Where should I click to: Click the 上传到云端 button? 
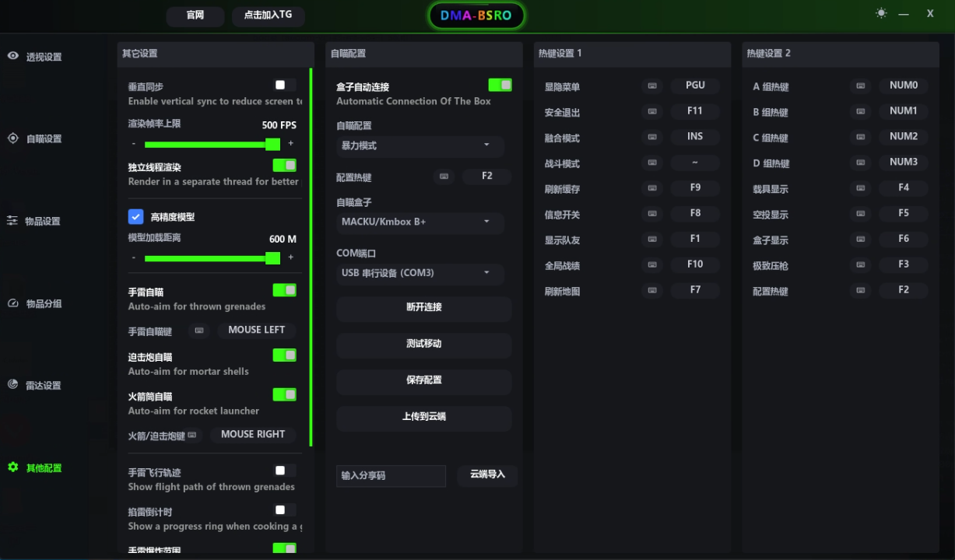coord(424,418)
